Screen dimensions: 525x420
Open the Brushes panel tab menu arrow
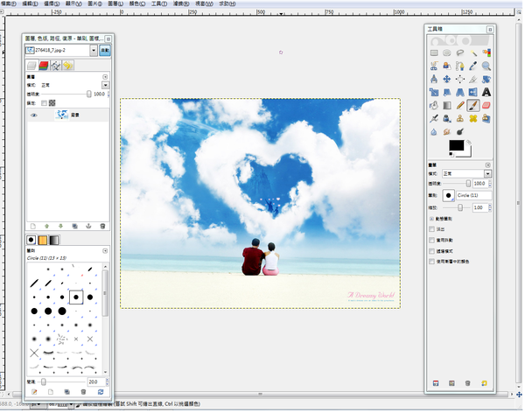[105, 251]
